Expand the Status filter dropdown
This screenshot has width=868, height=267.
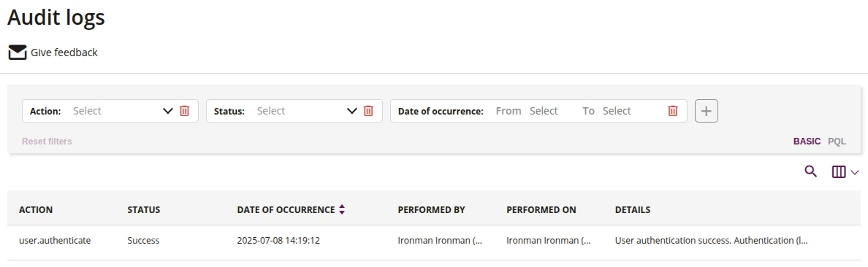(x=352, y=111)
